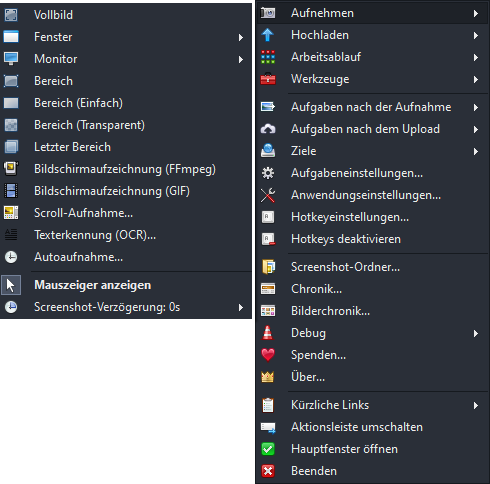Click the traffic cone Debug icon
Viewport: 490px width, 484px height.
click(x=268, y=333)
